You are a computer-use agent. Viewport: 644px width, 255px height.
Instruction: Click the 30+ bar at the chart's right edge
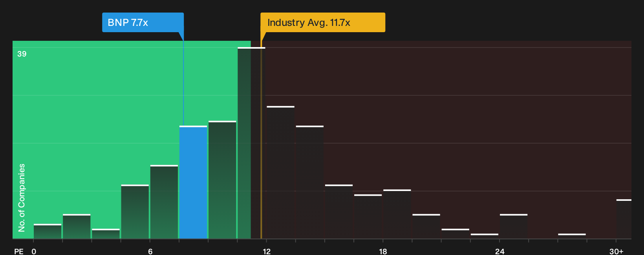pos(624,219)
